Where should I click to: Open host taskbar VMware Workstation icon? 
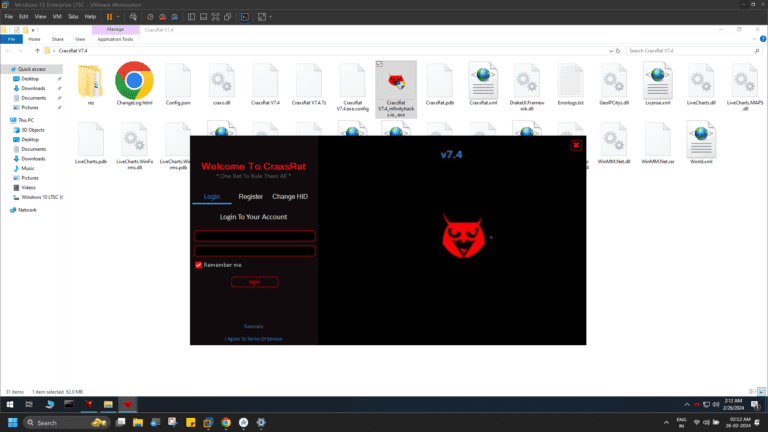208,422
